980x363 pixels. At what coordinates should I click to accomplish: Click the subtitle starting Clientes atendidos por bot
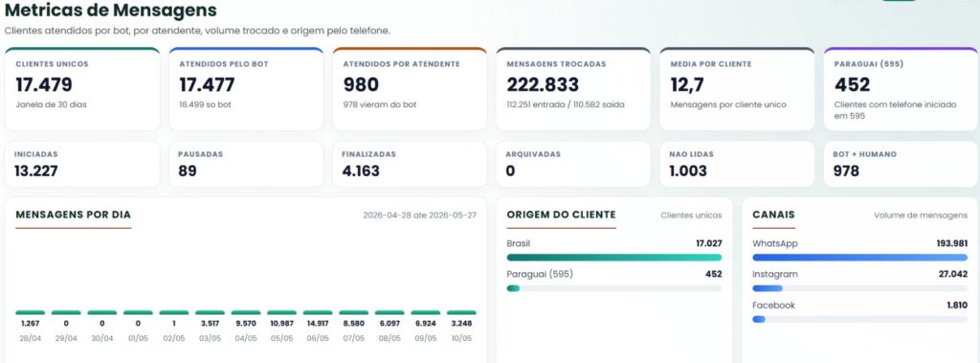(x=197, y=31)
